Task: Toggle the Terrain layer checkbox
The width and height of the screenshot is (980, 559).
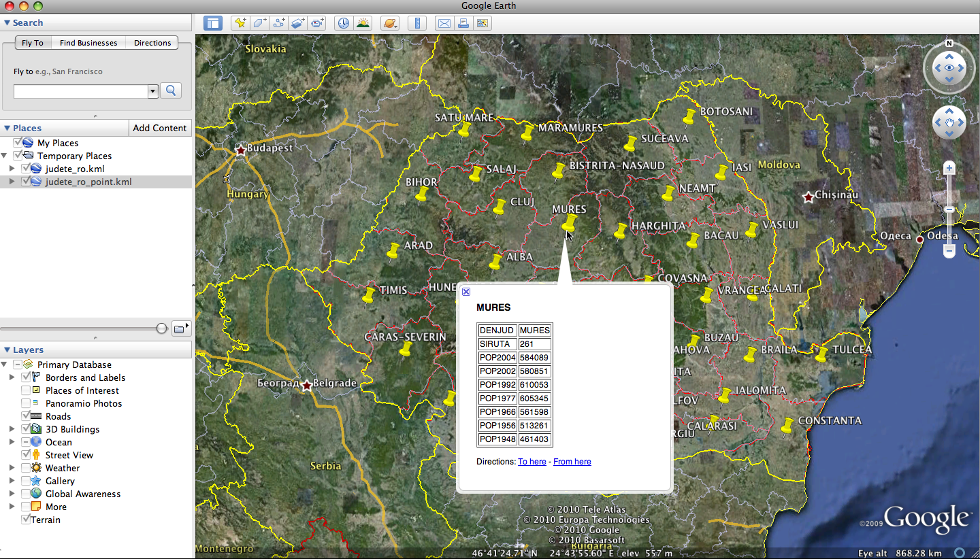Action: click(x=26, y=520)
